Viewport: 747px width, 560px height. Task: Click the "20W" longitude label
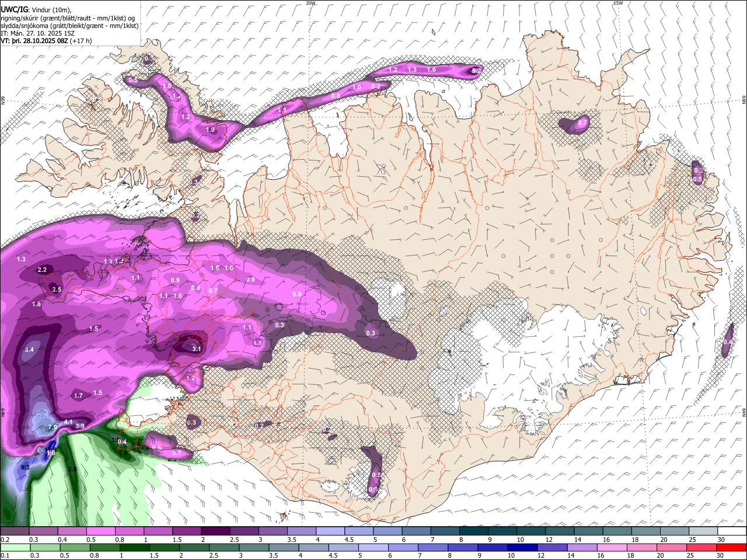click(x=310, y=3)
